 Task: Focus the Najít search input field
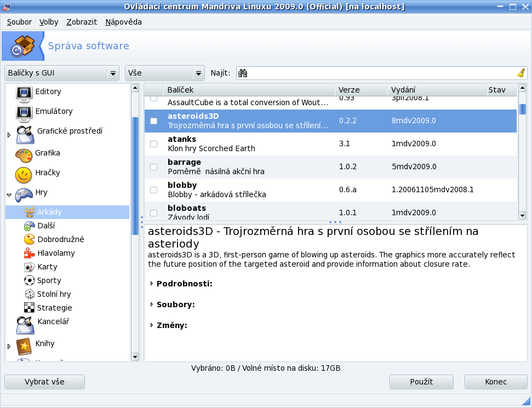(x=382, y=73)
